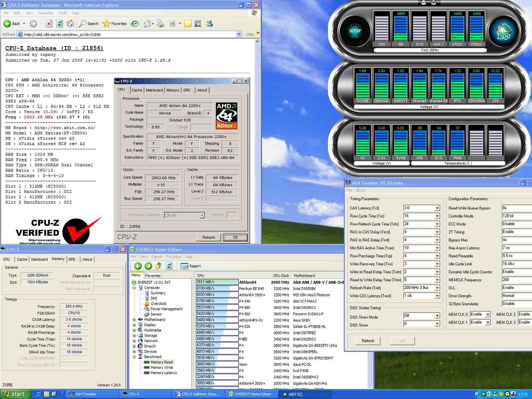The image size is (532, 399).
Task: Select Sensor in the EVEREST Computer tree
Action: click(156, 314)
